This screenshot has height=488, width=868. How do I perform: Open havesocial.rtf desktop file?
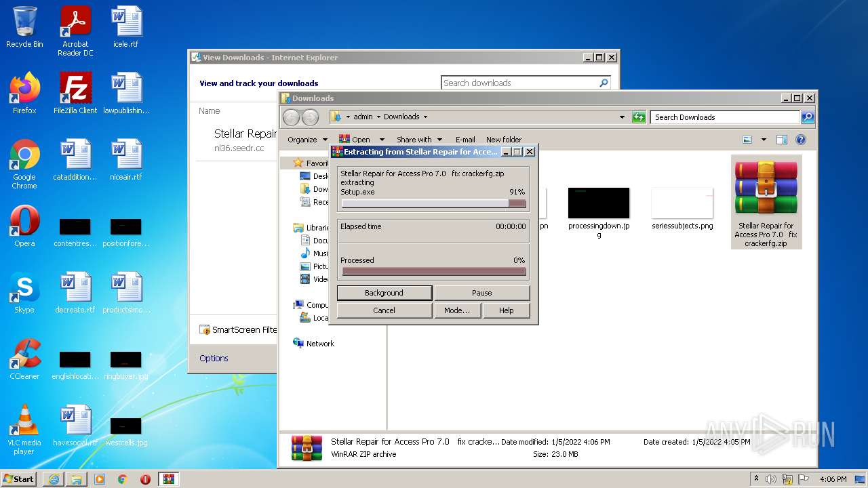coord(75,426)
